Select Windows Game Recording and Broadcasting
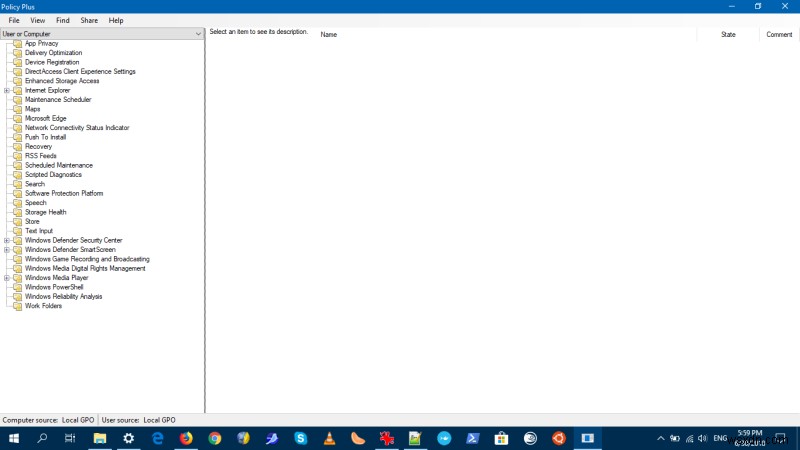800x450 pixels. tap(87, 259)
